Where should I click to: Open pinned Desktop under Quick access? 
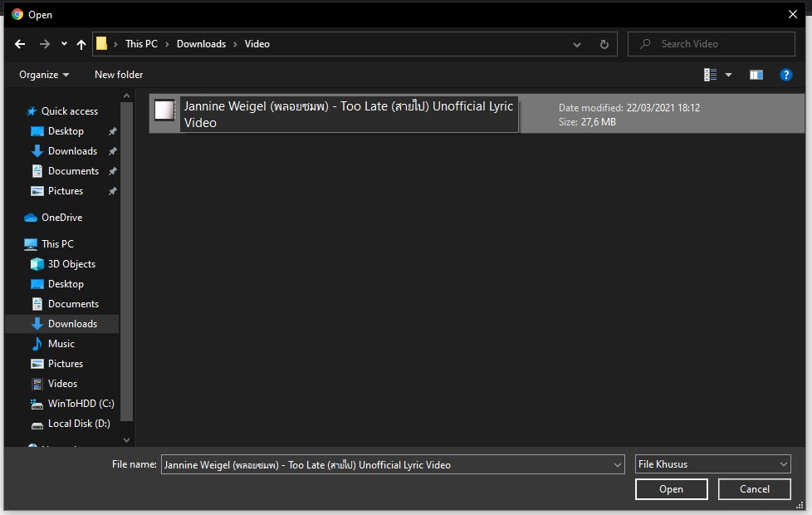pyautogui.click(x=58, y=131)
